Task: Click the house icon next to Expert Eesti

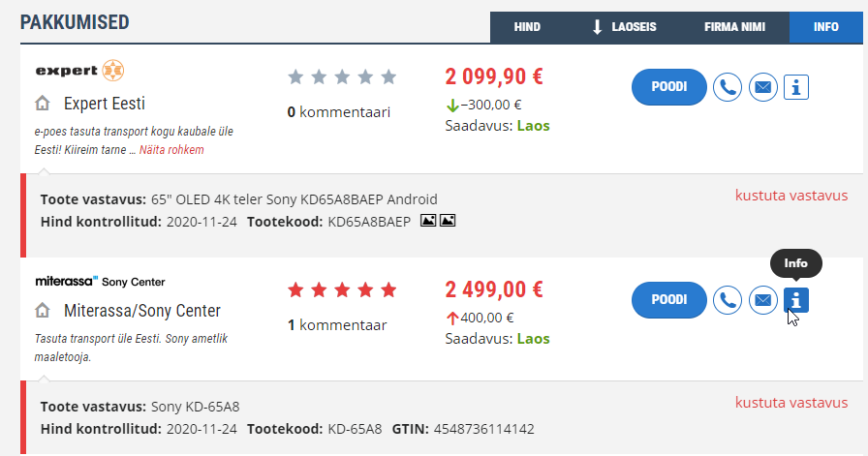Action: [43, 103]
